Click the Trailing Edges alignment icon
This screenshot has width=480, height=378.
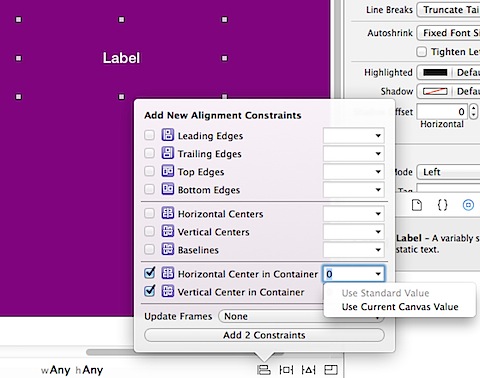coord(168,153)
